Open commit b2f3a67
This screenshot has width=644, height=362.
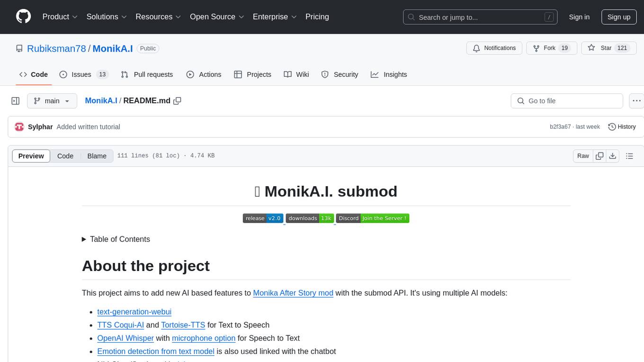(x=560, y=127)
